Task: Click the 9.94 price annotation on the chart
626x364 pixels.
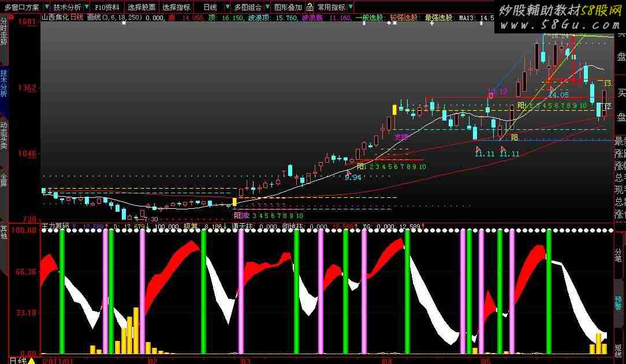Action: 353,178
